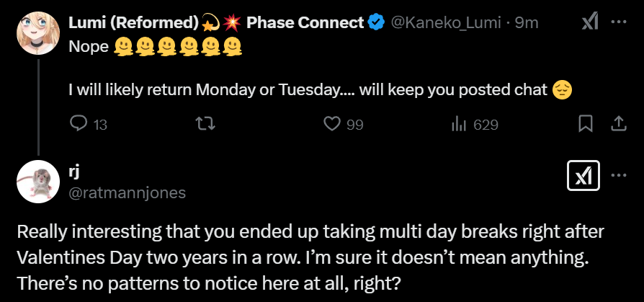
Task: Like Lumi's tweet with the heart
Action: coord(332,124)
